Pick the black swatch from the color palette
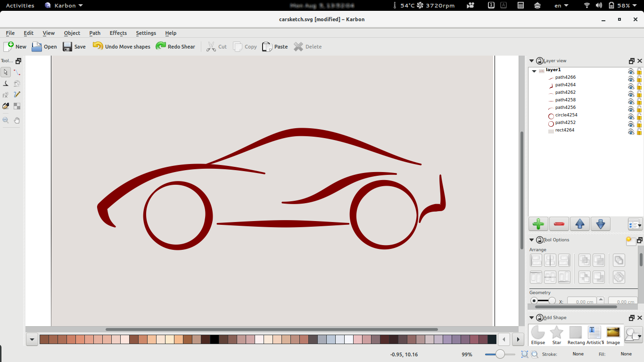Viewport: 644px width, 362px height. pos(215,339)
